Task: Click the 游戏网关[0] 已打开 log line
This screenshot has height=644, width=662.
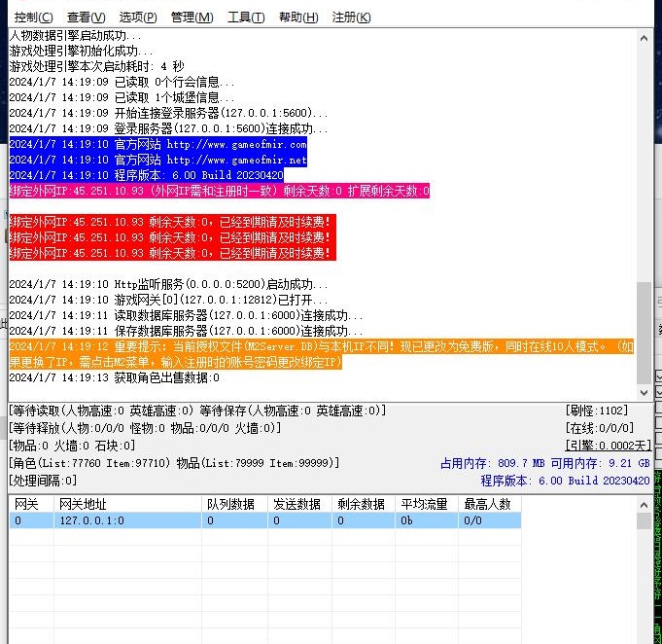Action: pos(168,300)
